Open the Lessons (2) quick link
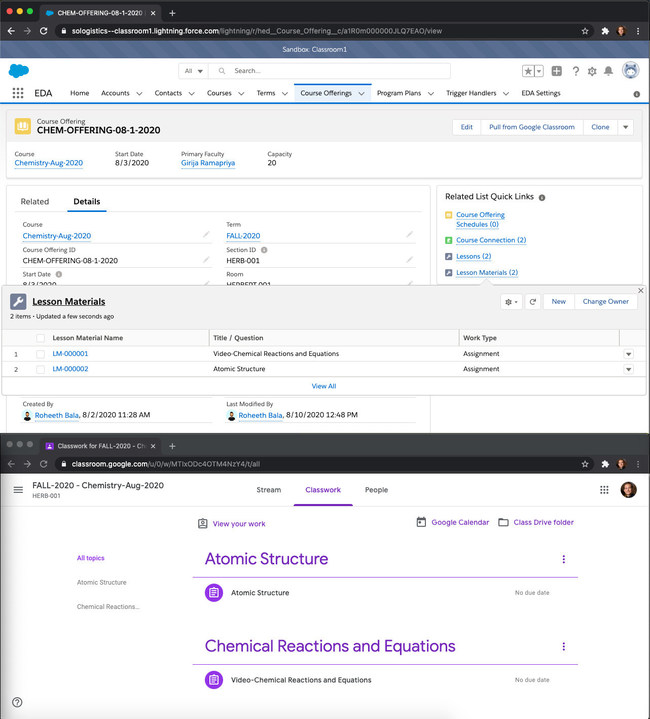Image resolution: width=650 pixels, height=719 pixels. point(474,256)
